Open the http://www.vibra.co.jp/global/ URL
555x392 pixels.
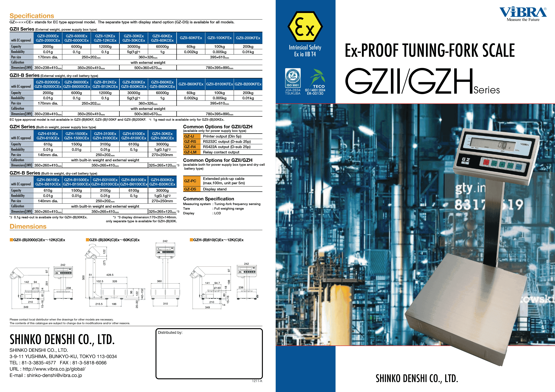pos(54,369)
